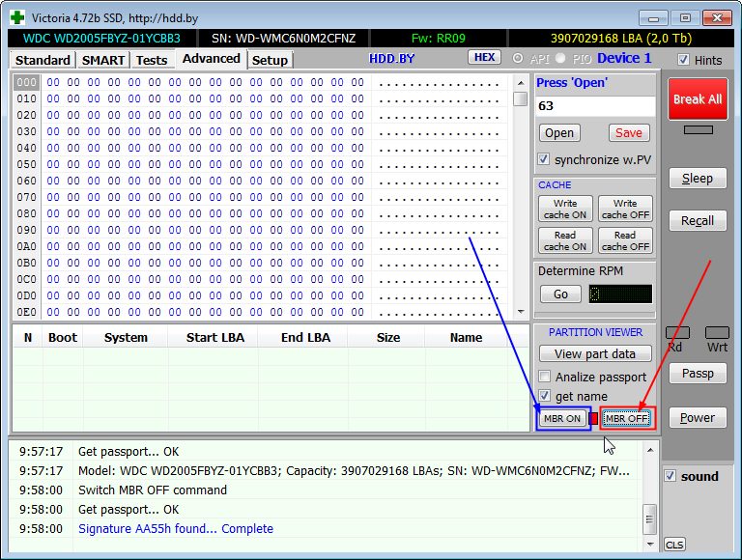This screenshot has height=560, width=742.
Task: Open the Tests tab
Action: [151, 60]
